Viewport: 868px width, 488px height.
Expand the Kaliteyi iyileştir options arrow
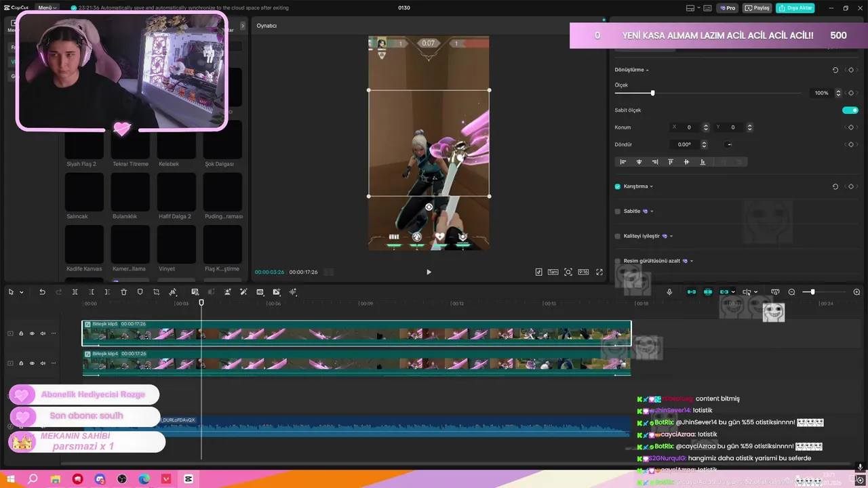pos(671,237)
